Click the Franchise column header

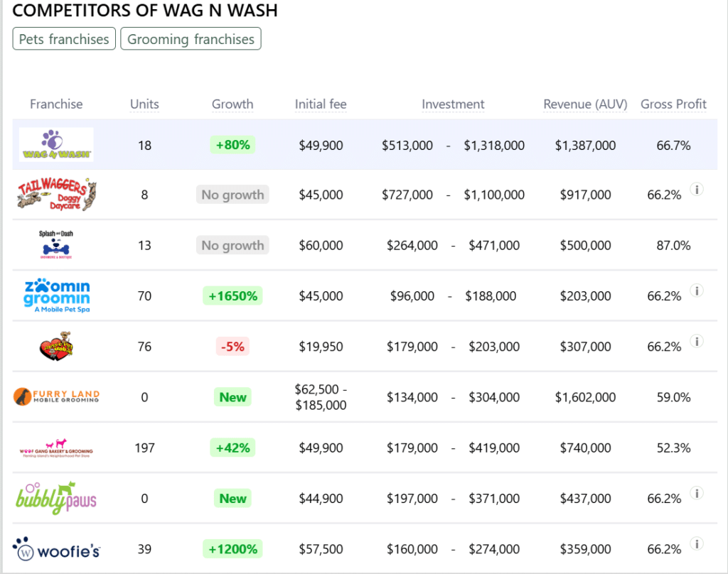pyautogui.click(x=56, y=104)
